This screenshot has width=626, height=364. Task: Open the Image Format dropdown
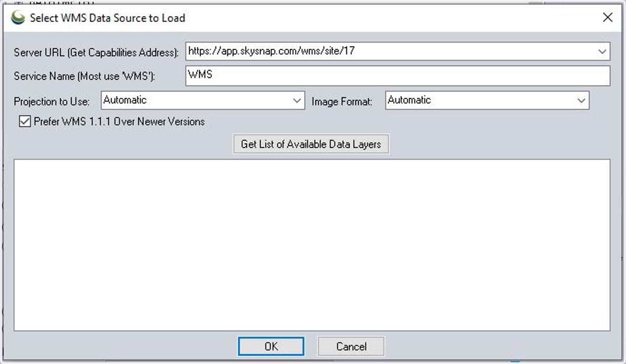[487, 100]
